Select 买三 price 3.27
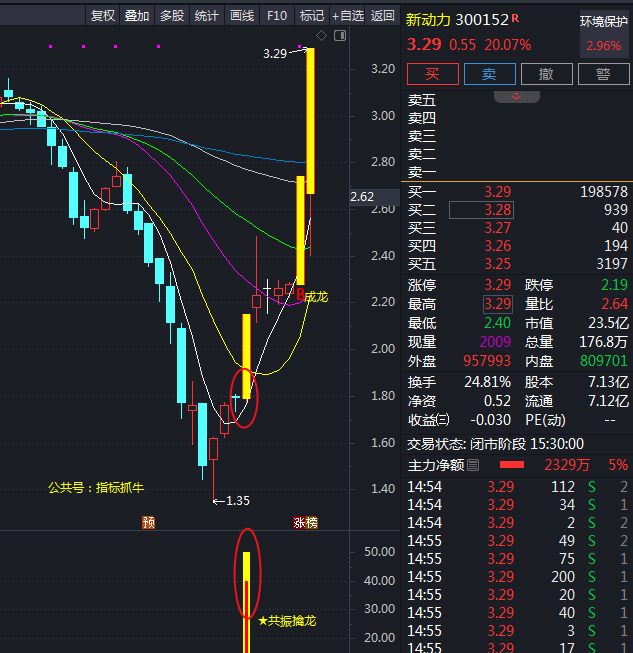Image resolution: width=633 pixels, height=653 pixels. 498,228
